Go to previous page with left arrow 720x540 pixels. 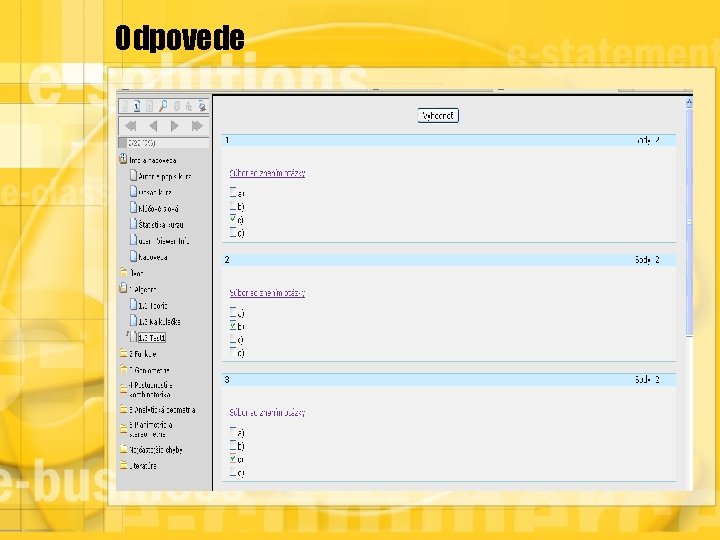pos(153,126)
